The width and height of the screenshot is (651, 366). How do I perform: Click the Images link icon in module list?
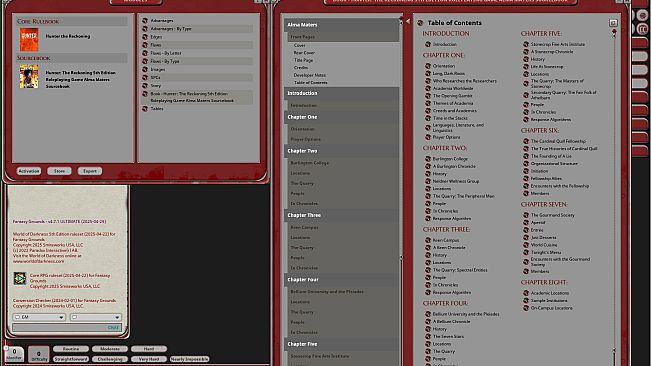pos(145,69)
